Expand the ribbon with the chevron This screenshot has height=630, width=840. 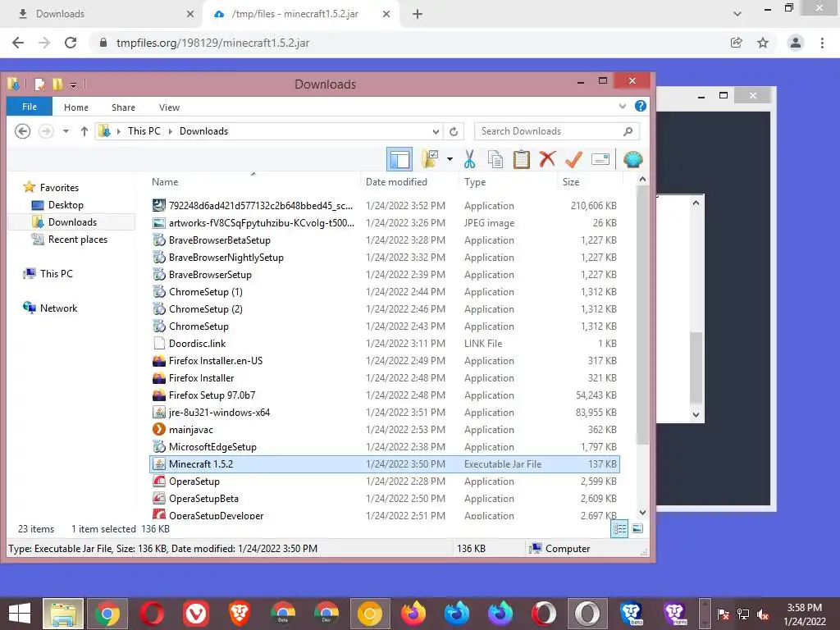pos(623,106)
